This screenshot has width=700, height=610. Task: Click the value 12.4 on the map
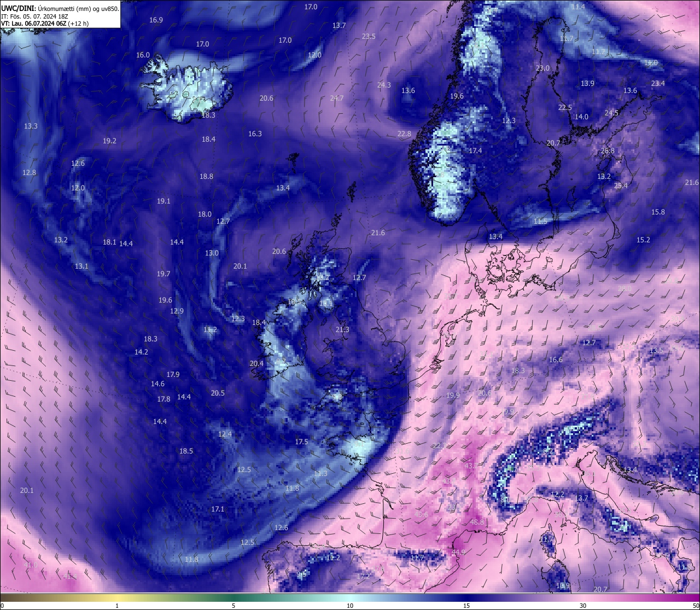[225, 434]
